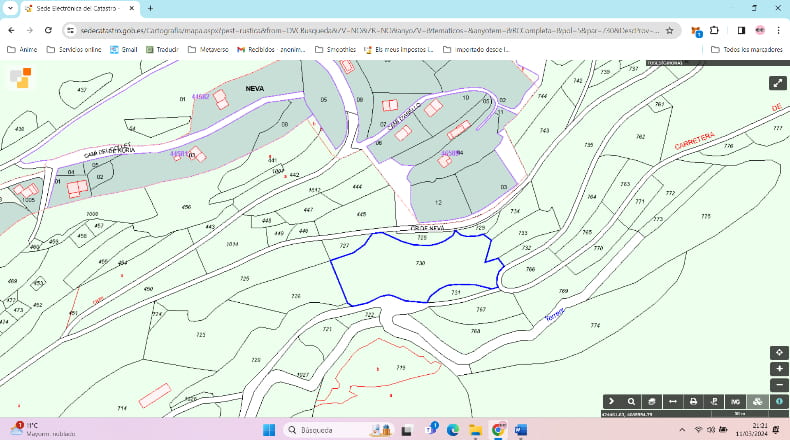This screenshot has width=790, height=440.
Task: Click parcel 725 on the map
Action: coord(245,278)
